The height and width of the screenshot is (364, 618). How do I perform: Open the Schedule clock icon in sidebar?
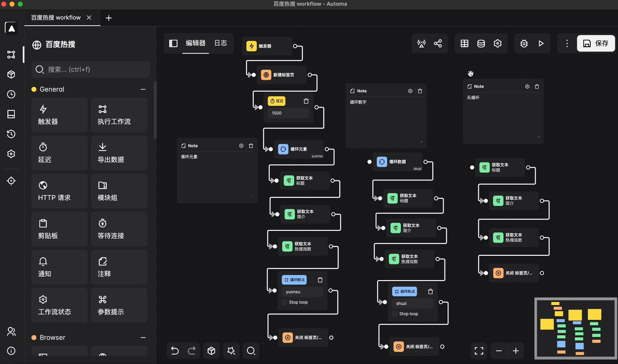(x=11, y=94)
